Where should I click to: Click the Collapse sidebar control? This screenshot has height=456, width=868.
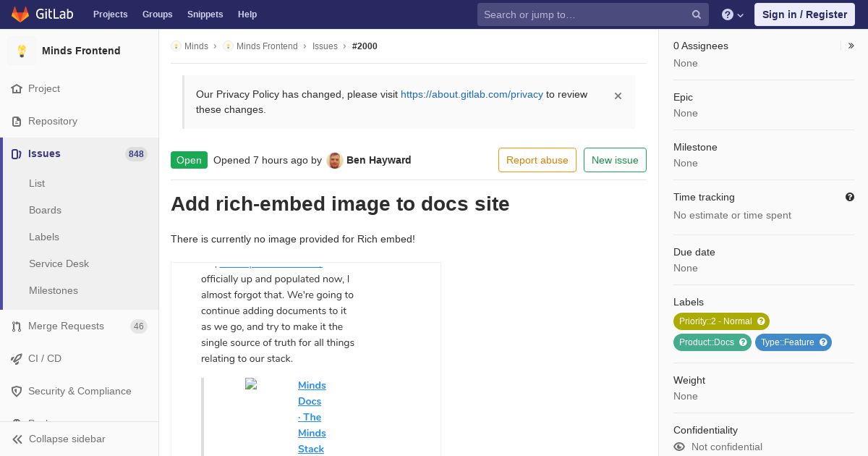coord(80,439)
